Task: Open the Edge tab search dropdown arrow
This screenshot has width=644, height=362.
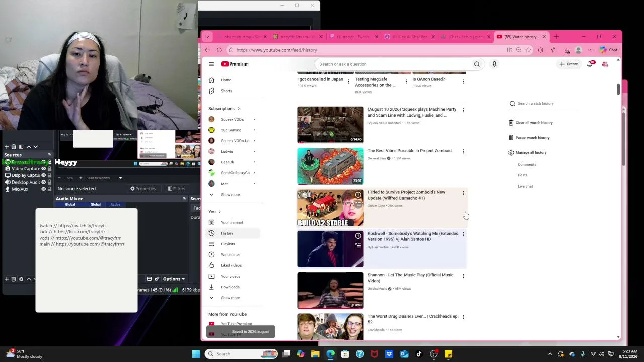Action: [x=207, y=37]
